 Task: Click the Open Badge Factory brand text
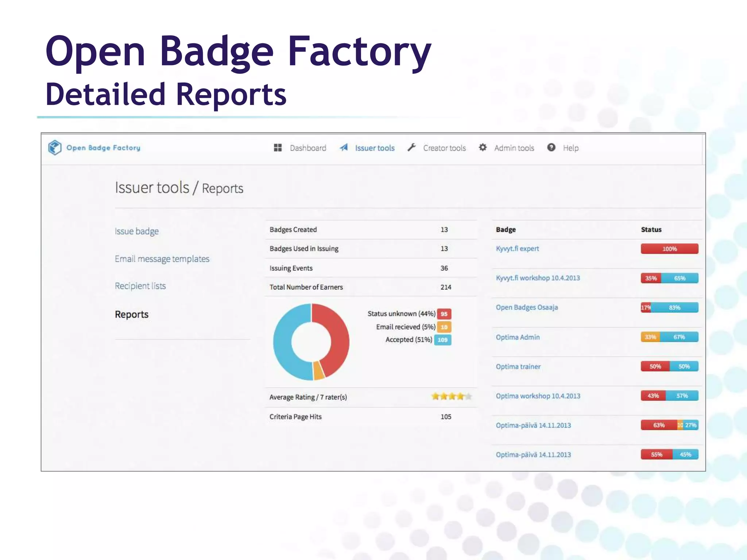103,148
